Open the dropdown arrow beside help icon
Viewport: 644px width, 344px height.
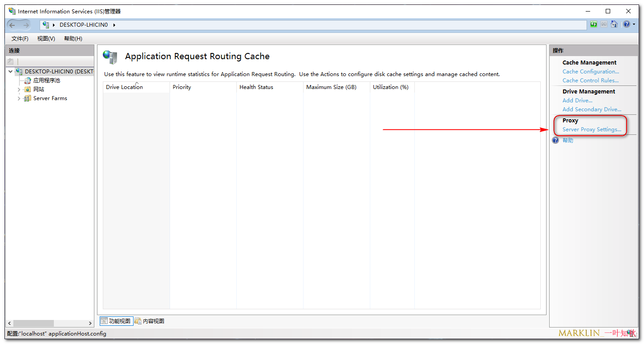[634, 24]
